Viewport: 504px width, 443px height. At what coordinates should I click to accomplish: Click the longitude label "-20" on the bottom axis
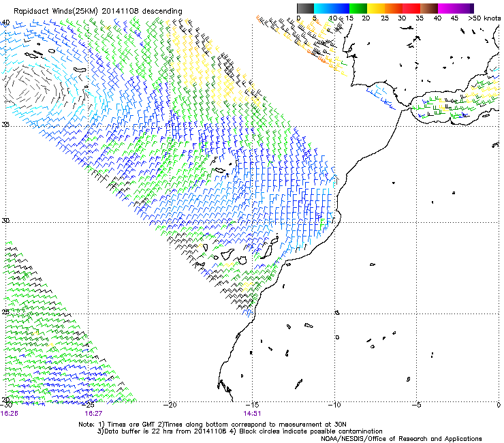coord(170,405)
